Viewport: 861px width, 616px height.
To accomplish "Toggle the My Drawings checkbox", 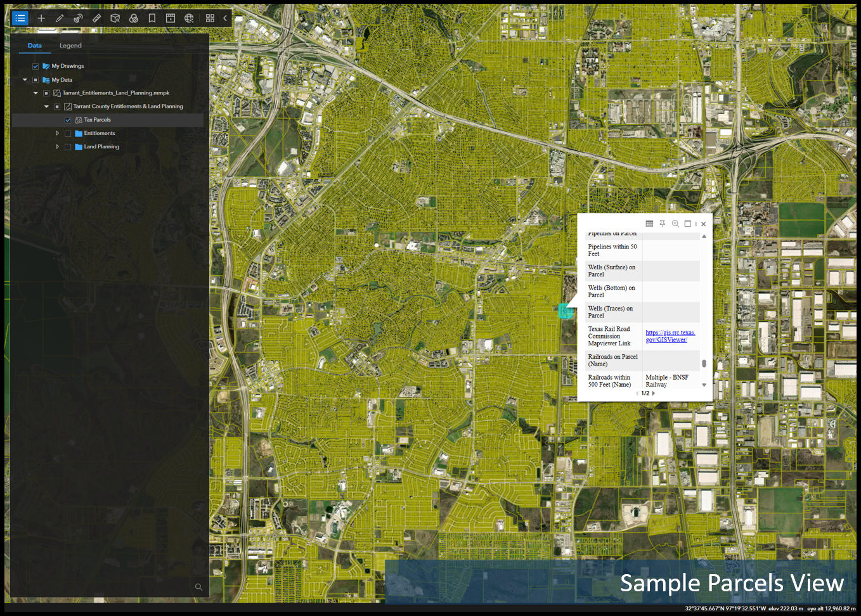I will [34, 66].
